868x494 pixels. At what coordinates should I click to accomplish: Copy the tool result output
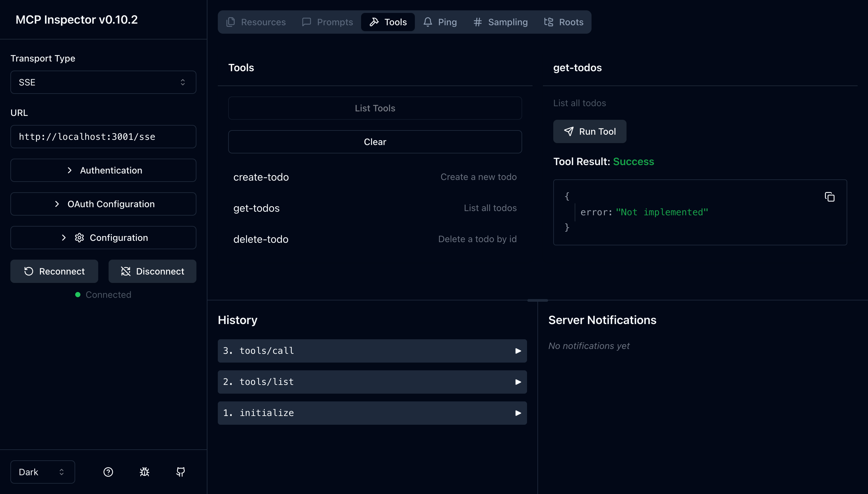(x=829, y=197)
